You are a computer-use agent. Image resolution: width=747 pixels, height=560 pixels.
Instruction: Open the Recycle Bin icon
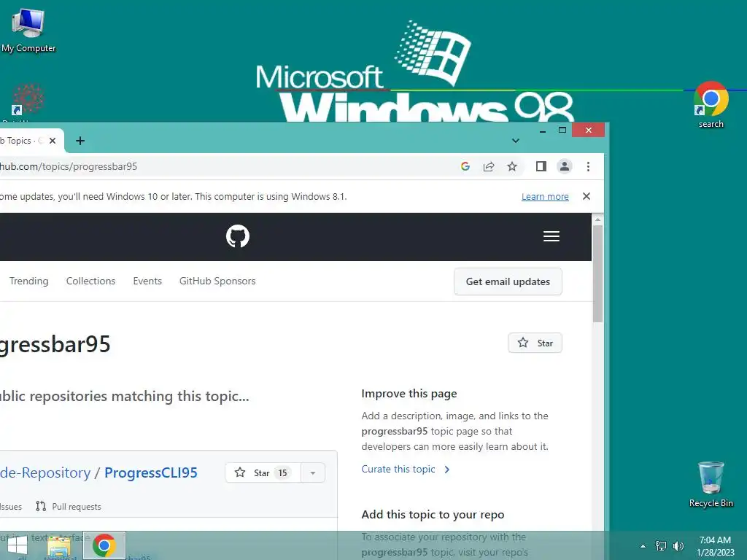coord(711,484)
